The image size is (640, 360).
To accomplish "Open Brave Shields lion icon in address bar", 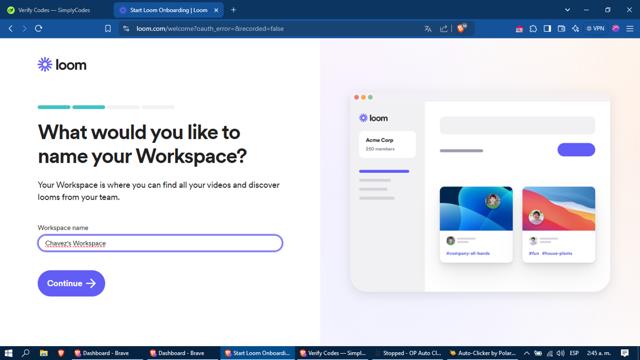I will [461, 28].
